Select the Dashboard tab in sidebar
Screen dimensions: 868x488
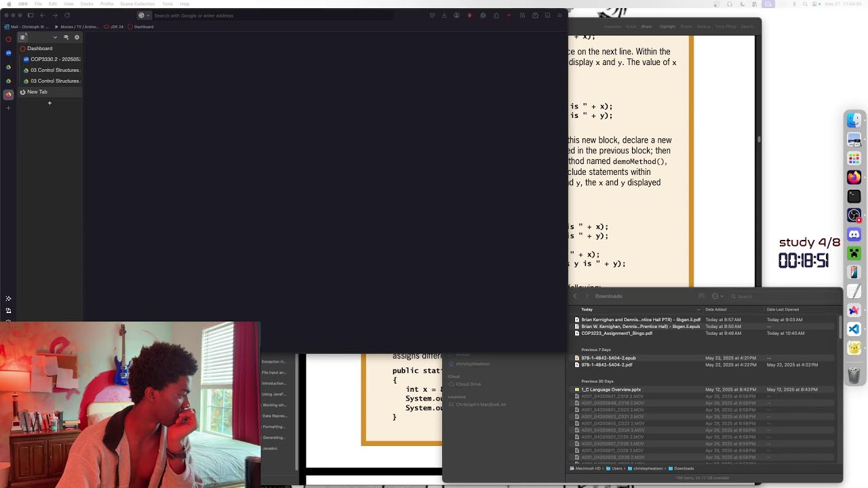click(x=50, y=48)
